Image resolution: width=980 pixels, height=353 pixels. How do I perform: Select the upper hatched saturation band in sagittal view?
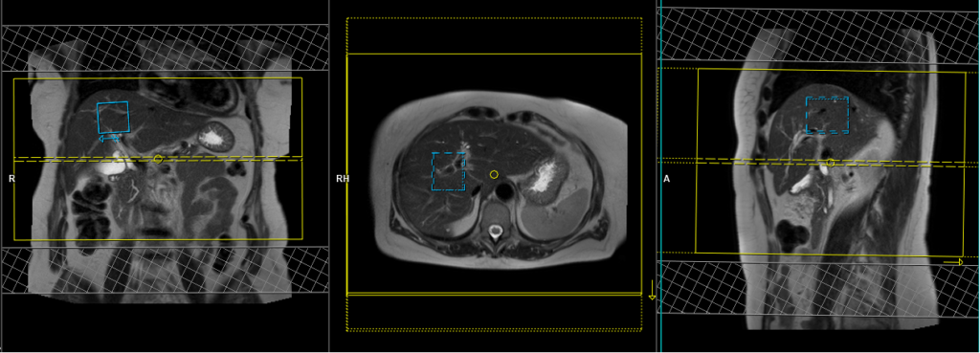pyautogui.click(x=819, y=36)
